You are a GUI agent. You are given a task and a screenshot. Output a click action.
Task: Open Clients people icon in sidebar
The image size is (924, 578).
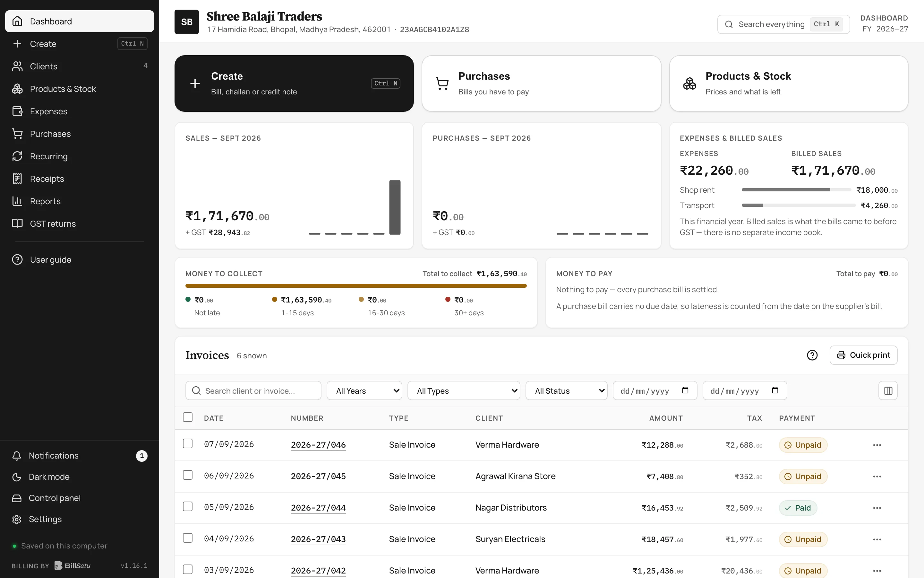(17, 66)
